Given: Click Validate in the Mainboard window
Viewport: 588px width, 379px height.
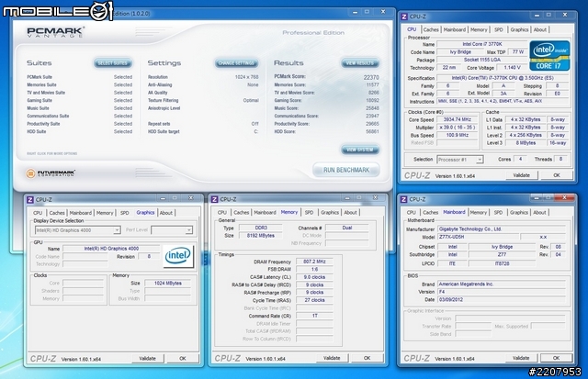Looking at the screenshot, I should [521, 358].
